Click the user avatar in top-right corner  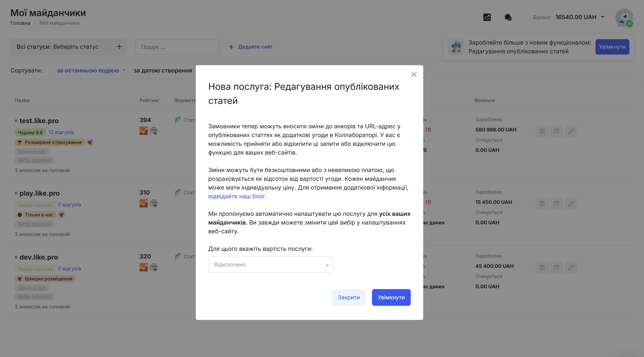tap(624, 17)
